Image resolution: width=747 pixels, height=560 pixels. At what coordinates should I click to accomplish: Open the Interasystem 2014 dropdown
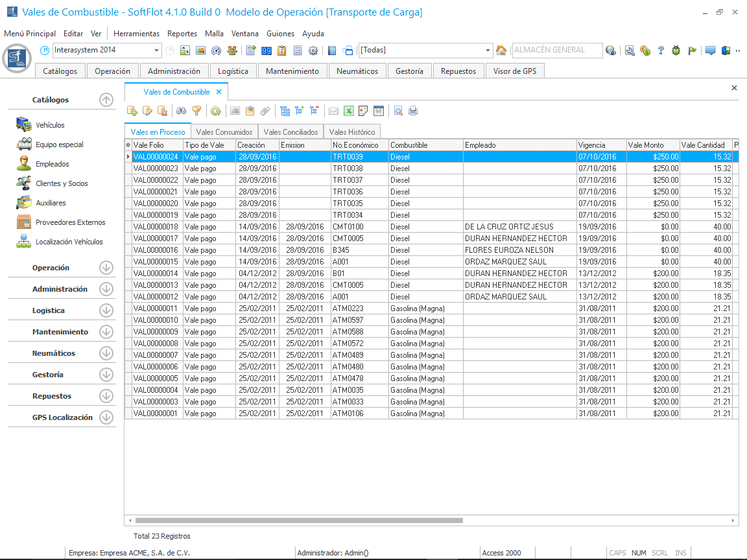tap(157, 51)
